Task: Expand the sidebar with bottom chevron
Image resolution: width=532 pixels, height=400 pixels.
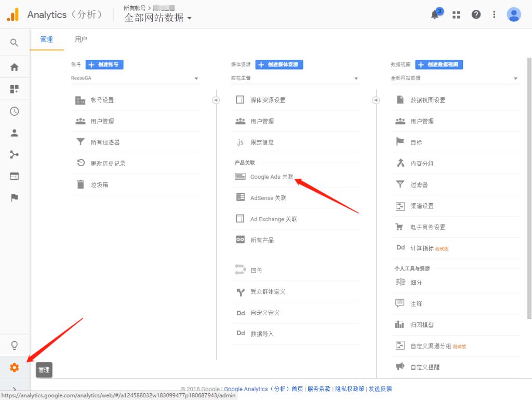Action: [14, 389]
